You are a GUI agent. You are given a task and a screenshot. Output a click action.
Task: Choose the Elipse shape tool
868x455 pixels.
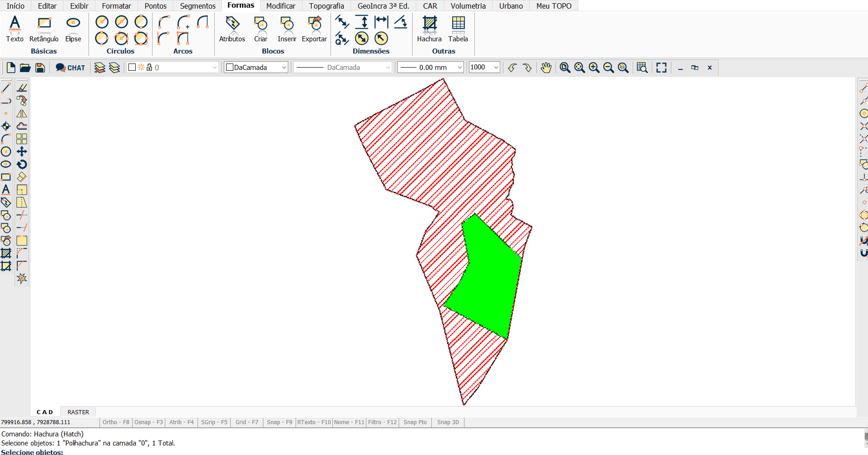[73, 28]
